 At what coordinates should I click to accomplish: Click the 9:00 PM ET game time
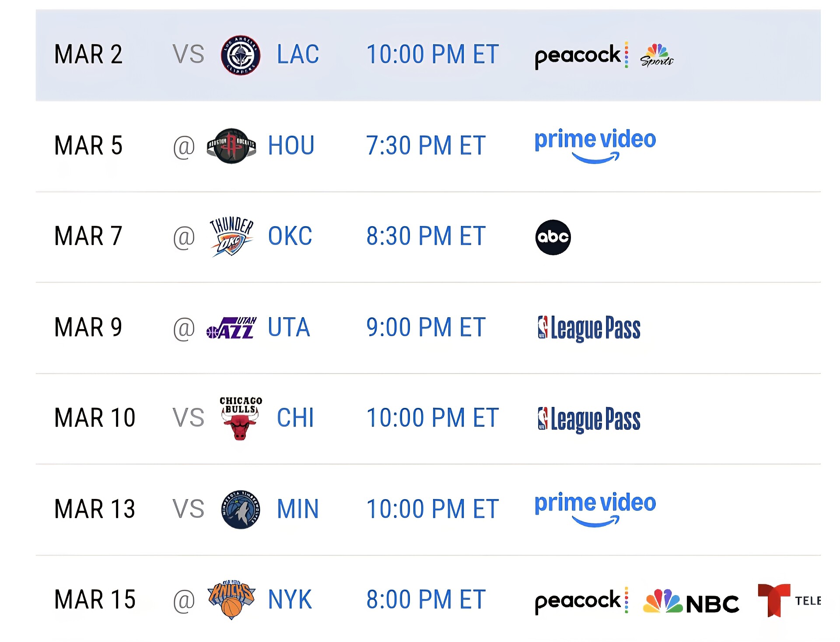(x=426, y=327)
